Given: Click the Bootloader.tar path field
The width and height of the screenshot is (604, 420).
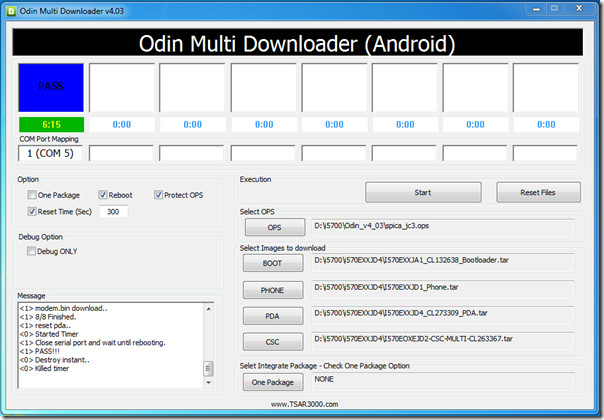Looking at the screenshot, I should pyautogui.click(x=443, y=262).
